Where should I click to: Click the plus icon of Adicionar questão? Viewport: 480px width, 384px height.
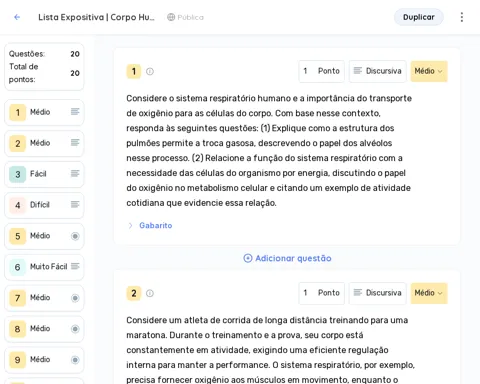(248, 258)
